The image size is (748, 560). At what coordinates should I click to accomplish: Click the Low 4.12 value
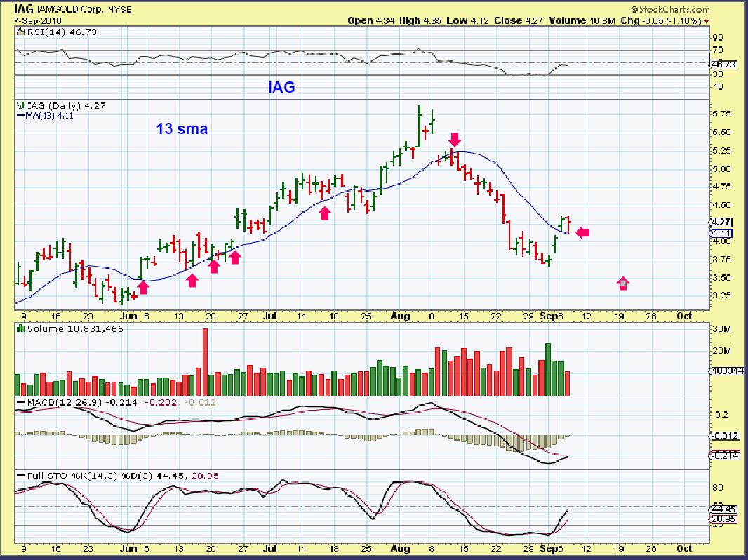point(467,20)
